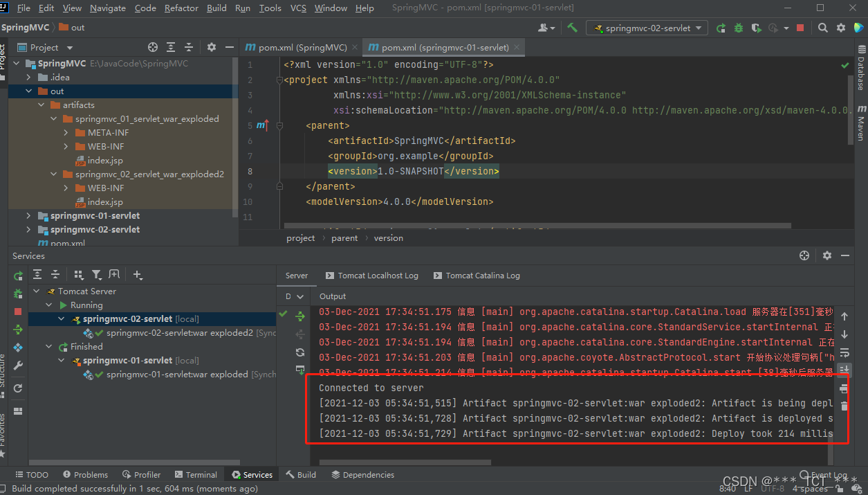Open the springmvc-02-servlet run configuration dropdown
This screenshot has height=495, width=868.
pos(647,28)
